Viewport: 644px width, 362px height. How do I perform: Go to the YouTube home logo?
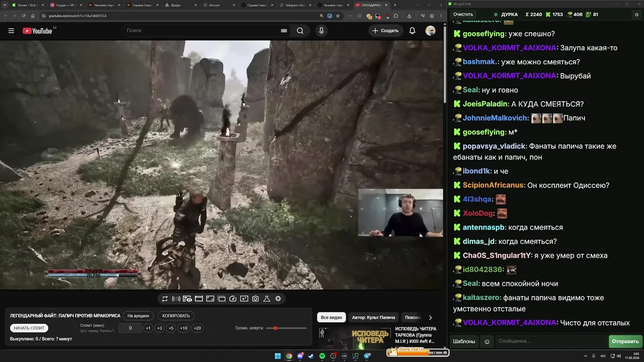pos(37,31)
